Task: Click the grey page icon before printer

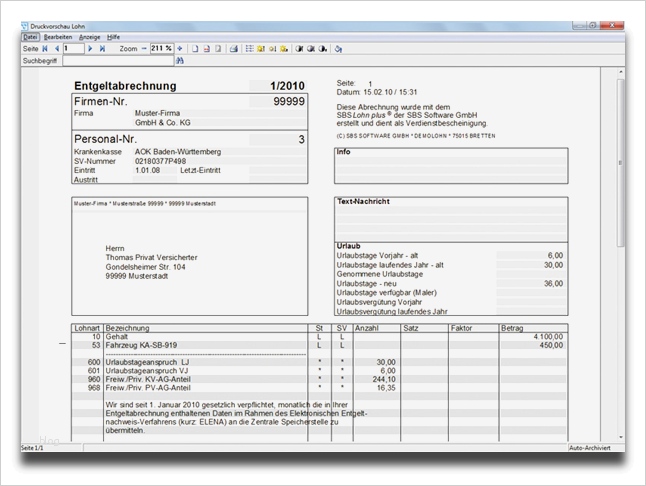Action: click(218, 49)
